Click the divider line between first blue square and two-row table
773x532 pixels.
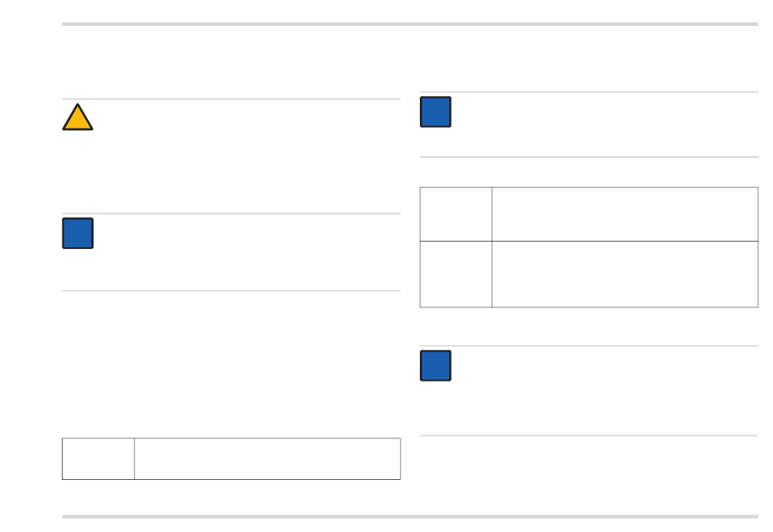pos(589,157)
